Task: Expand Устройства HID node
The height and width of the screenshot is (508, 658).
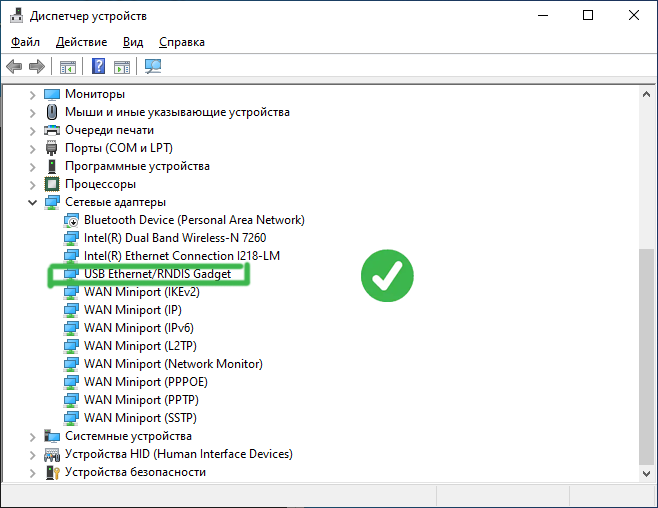Action: (x=33, y=455)
